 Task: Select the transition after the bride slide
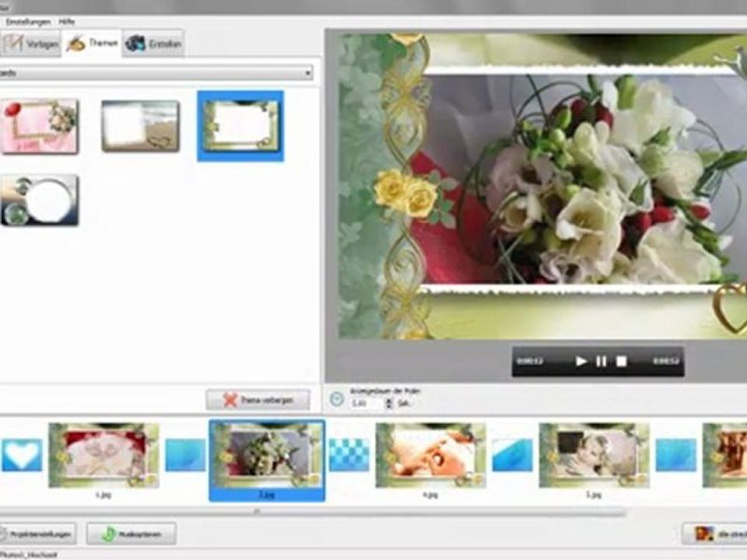(676, 455)
